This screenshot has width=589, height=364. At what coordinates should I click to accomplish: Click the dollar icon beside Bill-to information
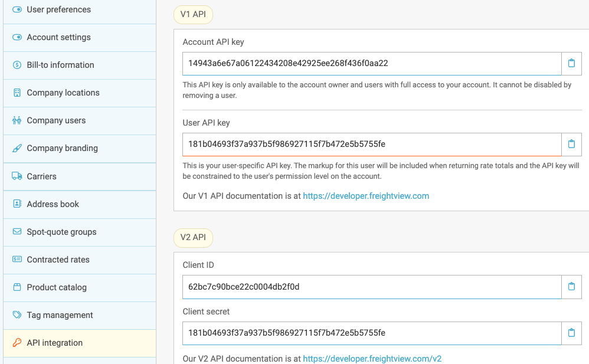coord(17,65)
